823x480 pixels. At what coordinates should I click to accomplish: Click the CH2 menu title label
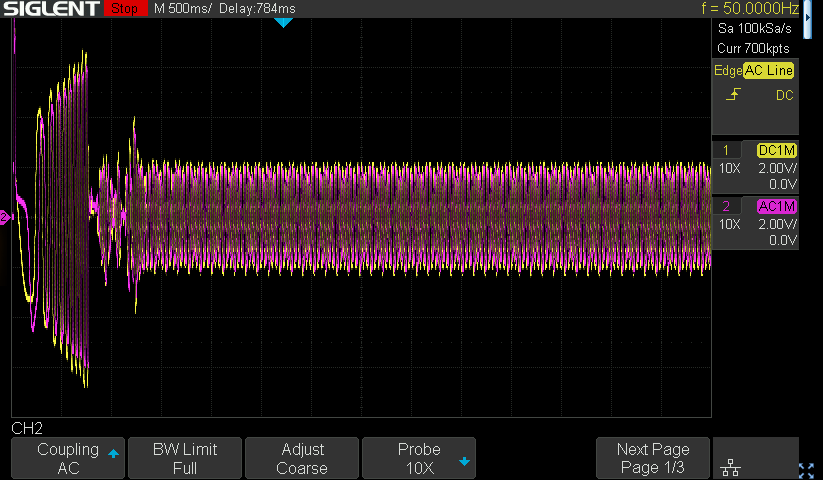coord(27,428)
